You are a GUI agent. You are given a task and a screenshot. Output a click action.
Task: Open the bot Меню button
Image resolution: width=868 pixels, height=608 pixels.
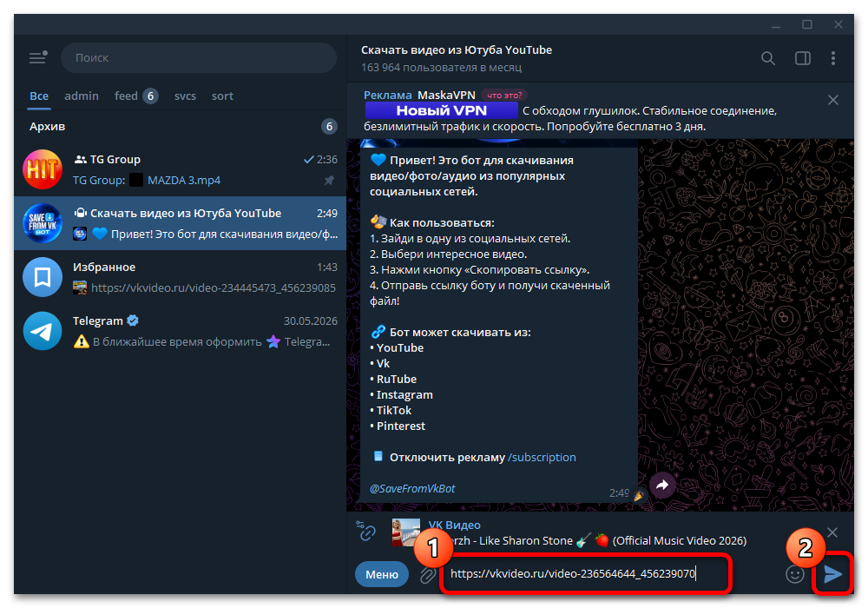coord(381,574)
